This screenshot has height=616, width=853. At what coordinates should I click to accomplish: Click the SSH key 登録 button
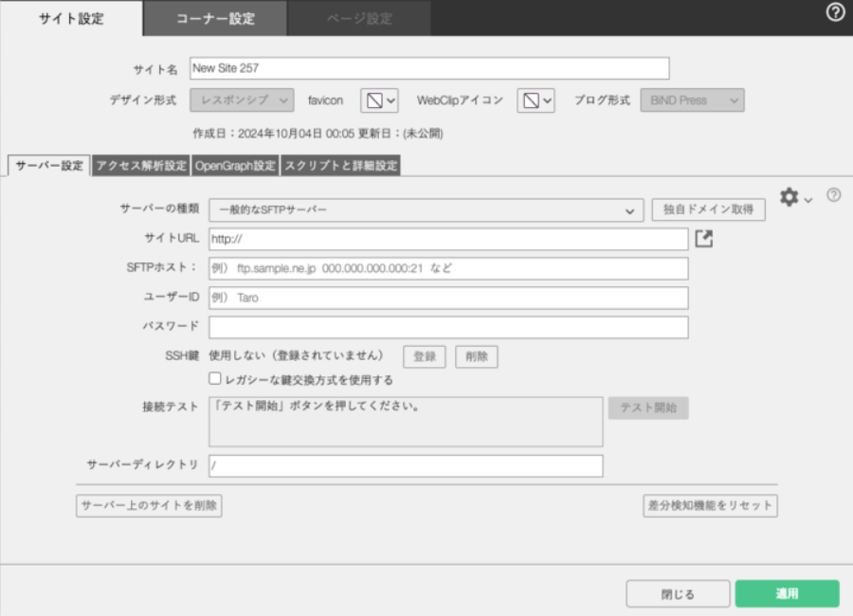(425, 356)
